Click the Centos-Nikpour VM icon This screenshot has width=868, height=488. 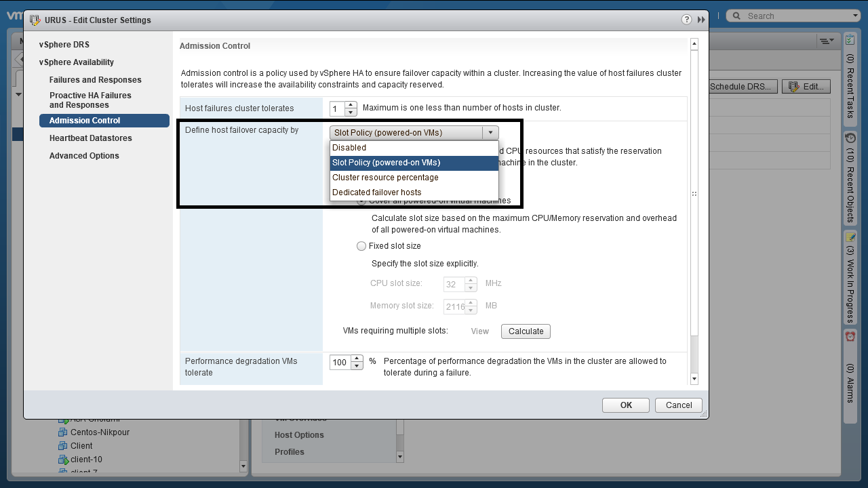tap(64, 432)
